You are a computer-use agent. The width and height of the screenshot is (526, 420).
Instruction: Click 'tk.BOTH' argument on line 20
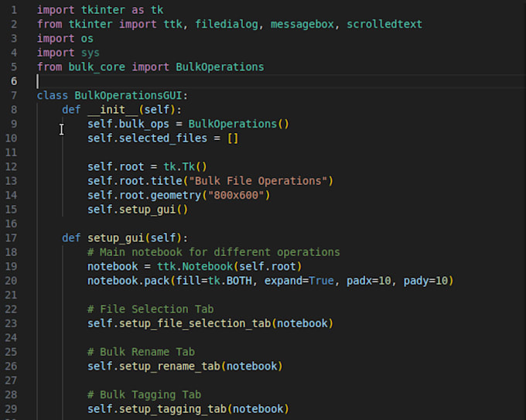point(230,281)
